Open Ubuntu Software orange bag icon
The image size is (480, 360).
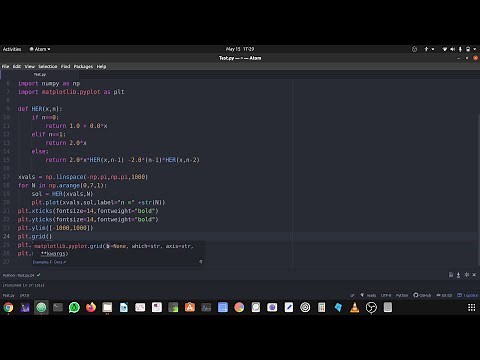[x=190, y=307]
